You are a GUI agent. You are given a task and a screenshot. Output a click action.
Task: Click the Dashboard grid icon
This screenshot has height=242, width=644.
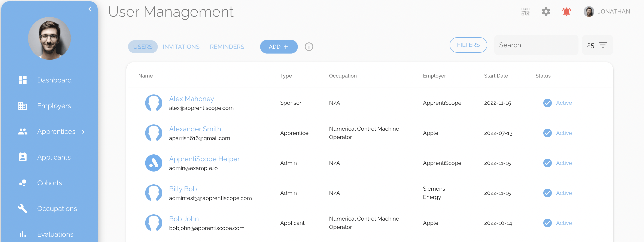(22, 80)
